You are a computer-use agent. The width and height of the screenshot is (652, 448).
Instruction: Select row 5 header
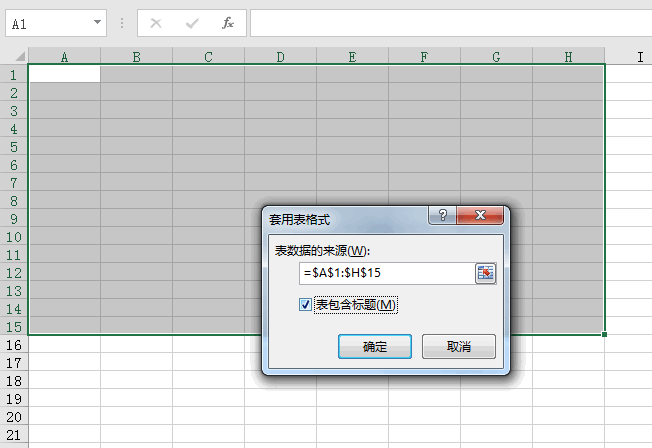(14, 147)
